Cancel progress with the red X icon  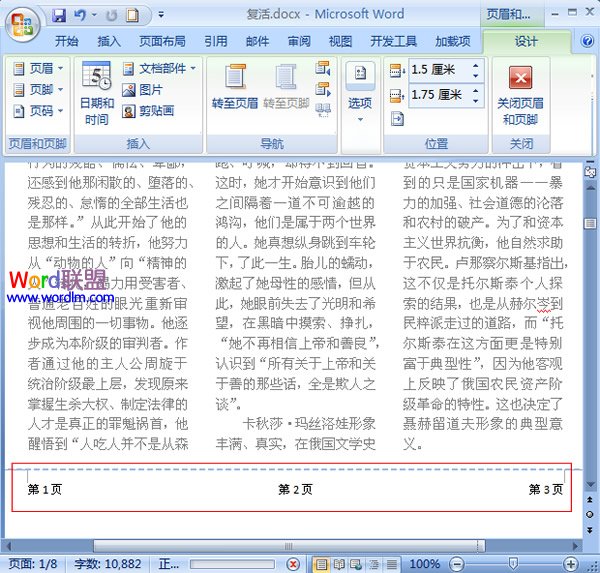click(293, 564)
